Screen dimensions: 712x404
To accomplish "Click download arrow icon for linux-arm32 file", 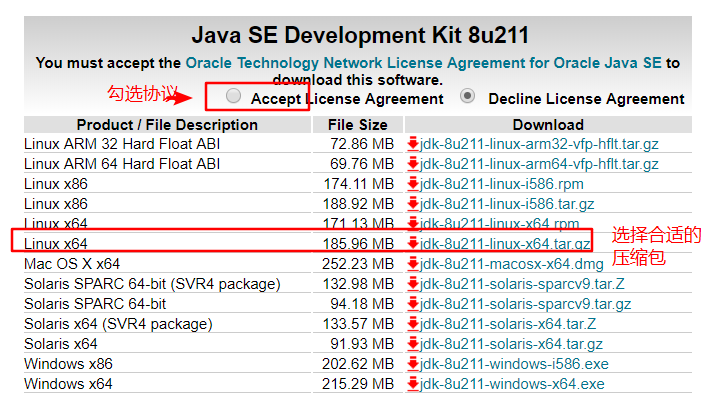I will click(x=413, y=143).
